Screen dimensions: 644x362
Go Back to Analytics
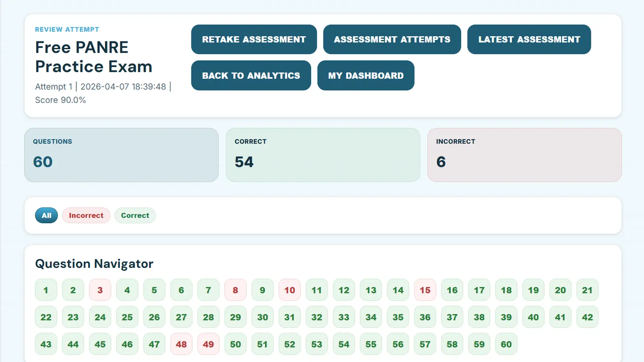point(251,75)
